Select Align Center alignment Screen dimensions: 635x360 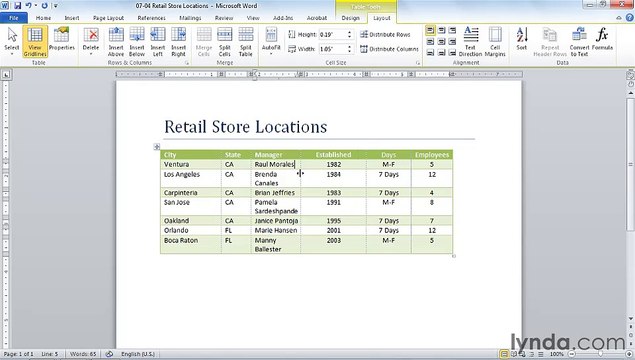pos(441,41)
